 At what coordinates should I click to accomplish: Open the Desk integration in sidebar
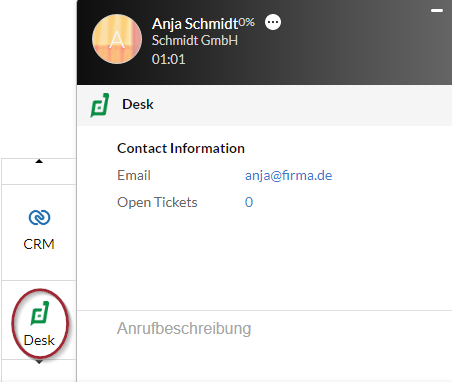pyautogui.click(x=39, y=323)
